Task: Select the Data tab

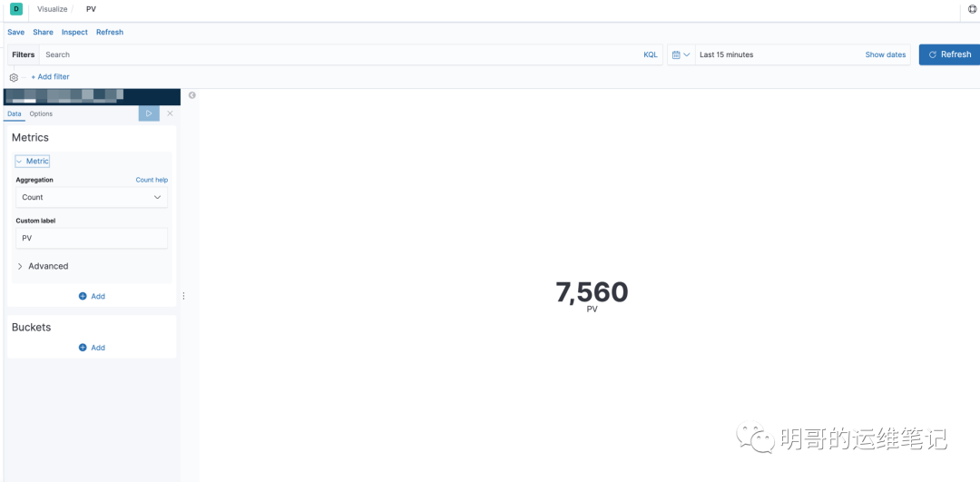Action: [15, 113]
